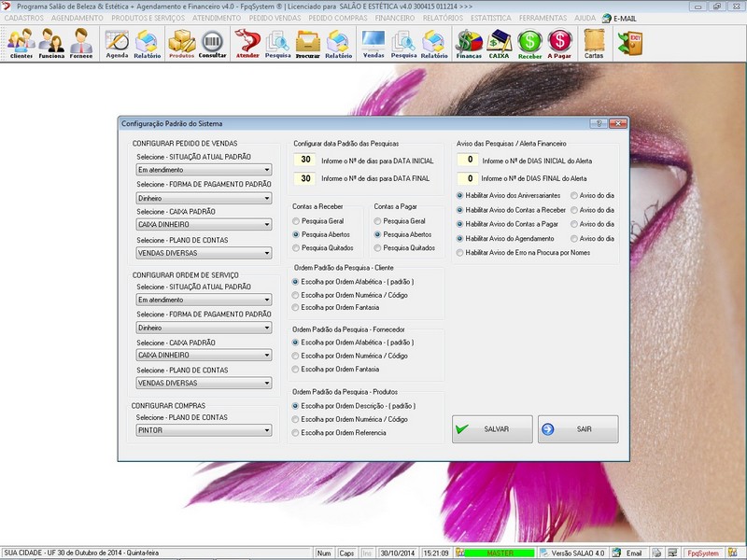Open the AJUDA menu
Image resolution: width=747 pixels, height=560 pixels.
tap(585, 18)
